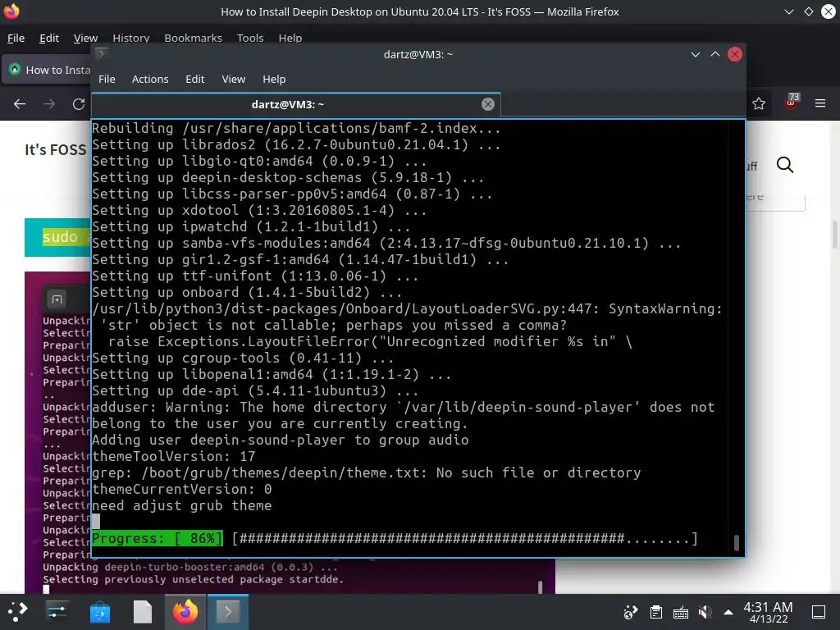The width and height of the screenshot is (840, 630).
Task: Click the search magnifier on It's FOSS
Action: [785, 165]
